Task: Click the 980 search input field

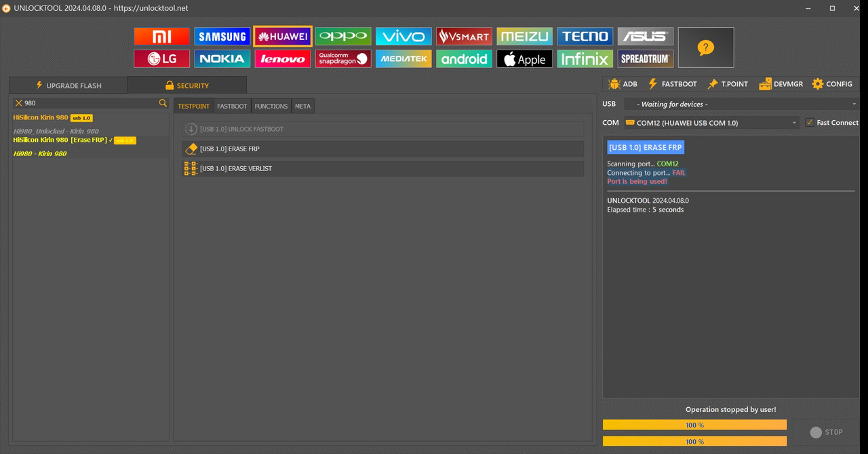Action: pyautogui.click(x=90, y=103)
